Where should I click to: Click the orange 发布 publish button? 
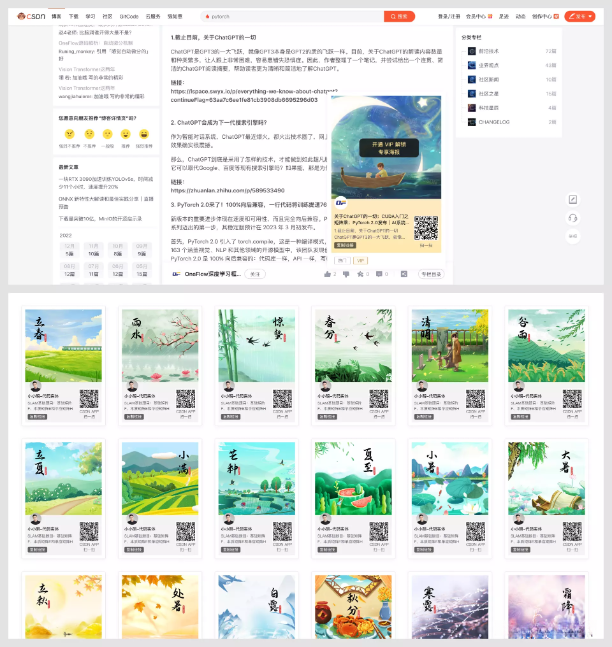click(579, 17)
